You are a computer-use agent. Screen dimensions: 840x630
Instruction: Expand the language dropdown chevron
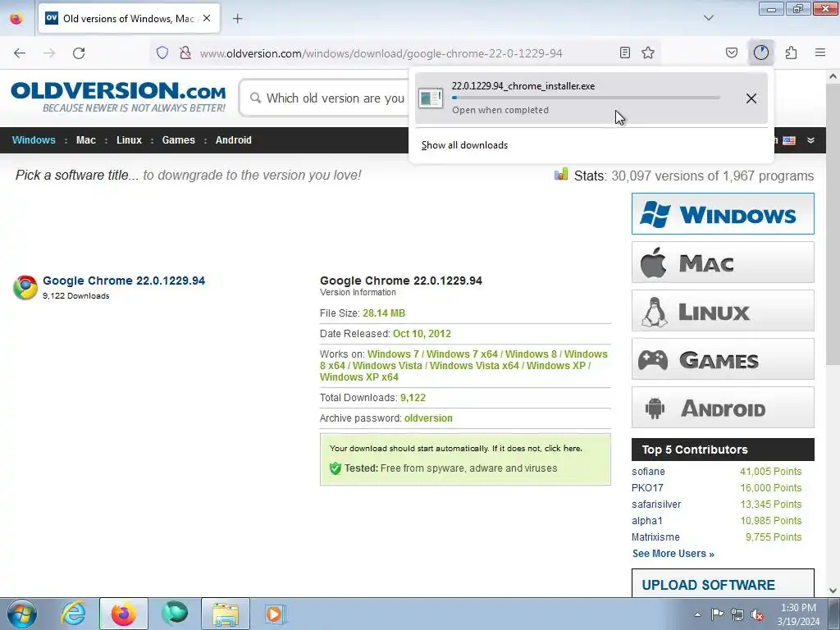[811, 140]
